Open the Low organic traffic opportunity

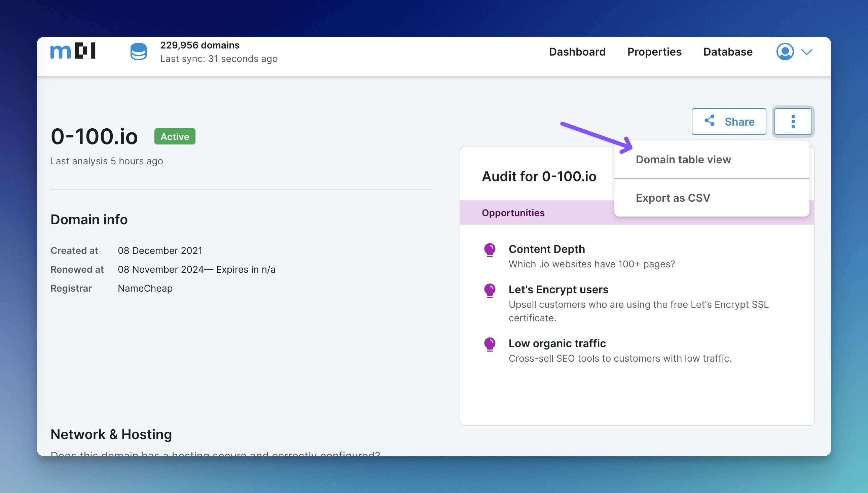tap(557, 343)
